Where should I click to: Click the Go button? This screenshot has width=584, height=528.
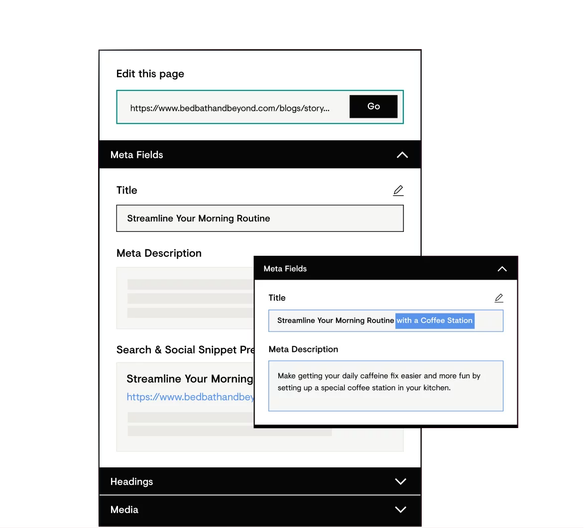pos(373,106)
